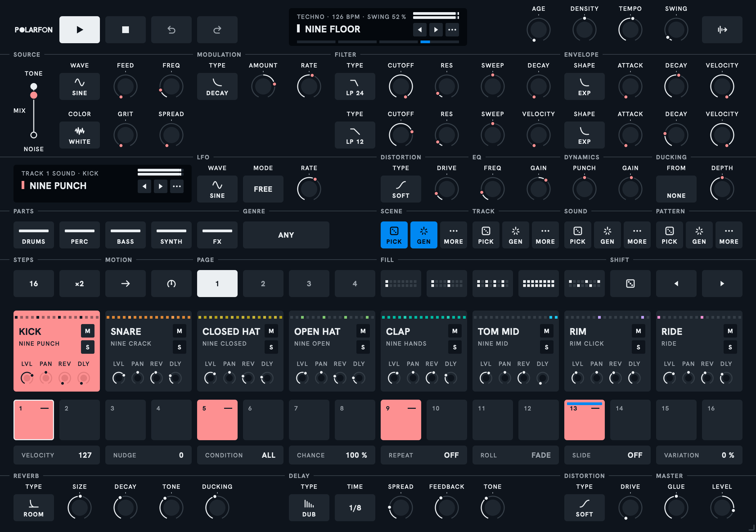Shift pattern left with the arrow
756x532 pixels.
[676, 284]
